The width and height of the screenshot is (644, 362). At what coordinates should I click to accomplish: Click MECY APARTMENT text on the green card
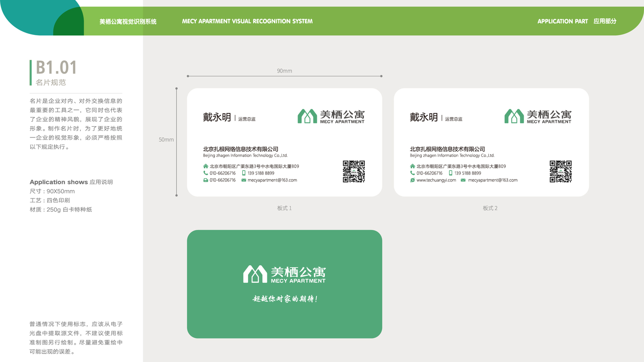pos(298,281)
